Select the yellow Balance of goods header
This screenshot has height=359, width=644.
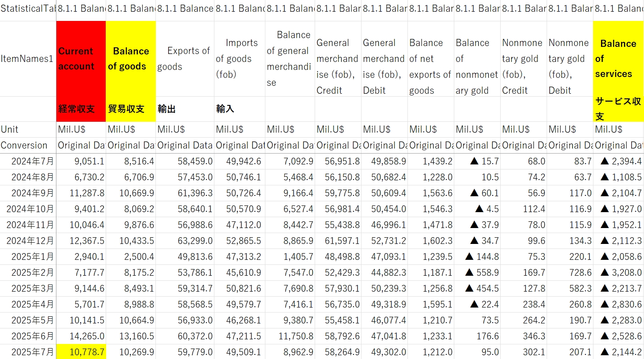pyautogui.click(x=130, y=59)
